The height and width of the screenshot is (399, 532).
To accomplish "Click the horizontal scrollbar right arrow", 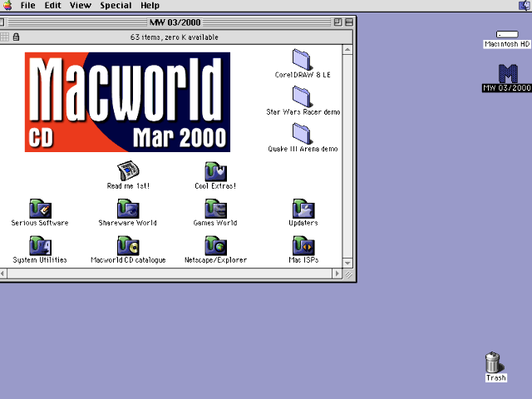I will [337, 273].
